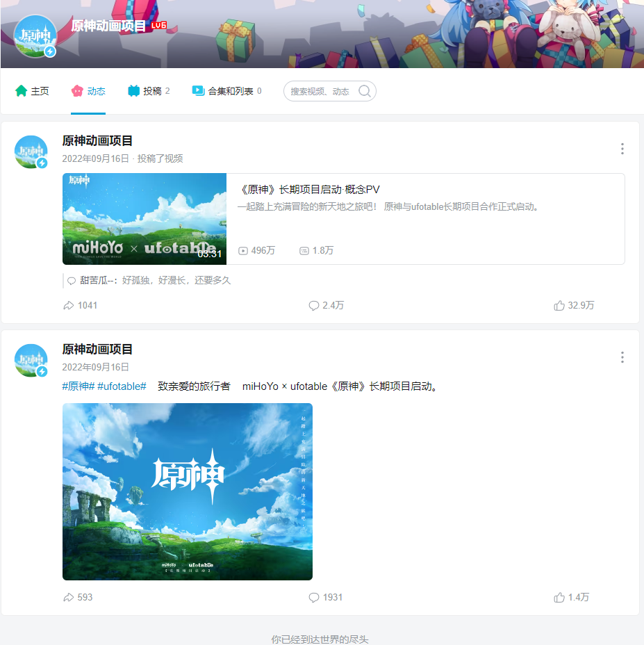Screen dimensions: 644x645
Task: Share the concept PV video post
Action: pos(79,305)
